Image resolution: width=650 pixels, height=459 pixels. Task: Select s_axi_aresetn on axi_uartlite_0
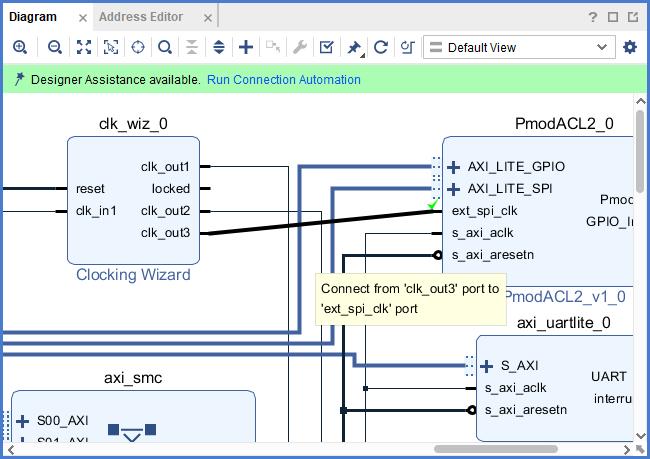pyautogui.click(x=526, y=410)
